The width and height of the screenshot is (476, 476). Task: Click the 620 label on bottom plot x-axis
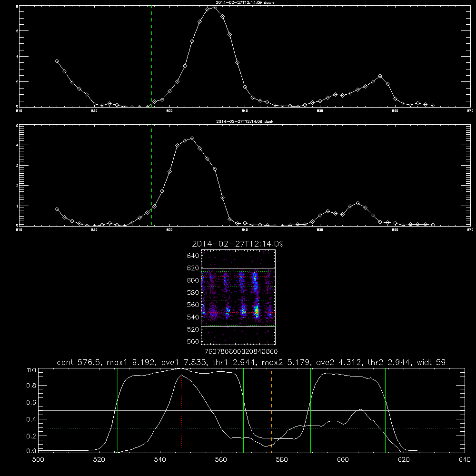tap(404, 460)
